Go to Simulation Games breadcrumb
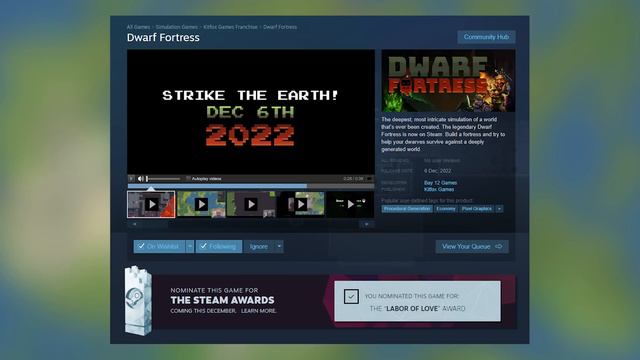Viewport: 640px width, 360px height. (x=177, y=27)
